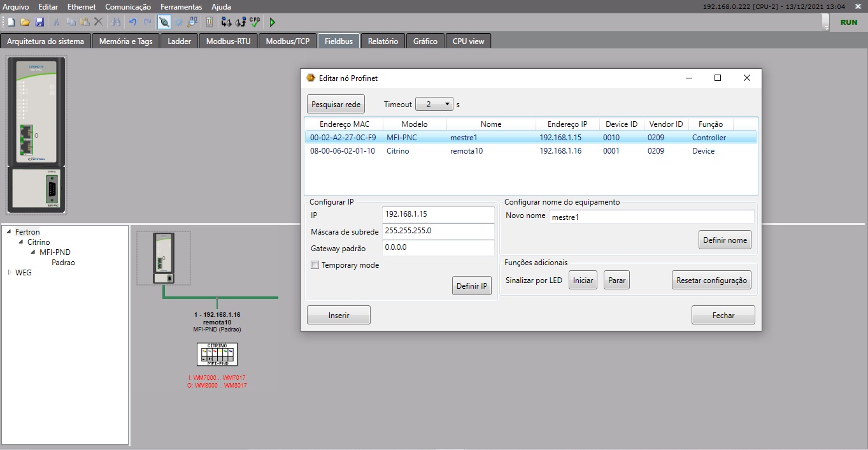868x450 pixels.
Task: Switch to the Ladder tab
Action: [x=179, y=41]
